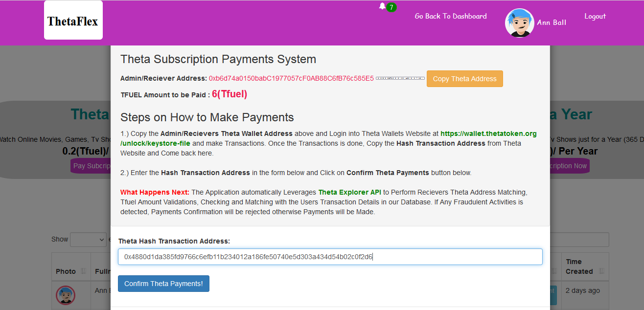This screenshot has height=310, width=644.
Task: Open the wallet.thetatoken.org keystore link
Action: point(328,138)
